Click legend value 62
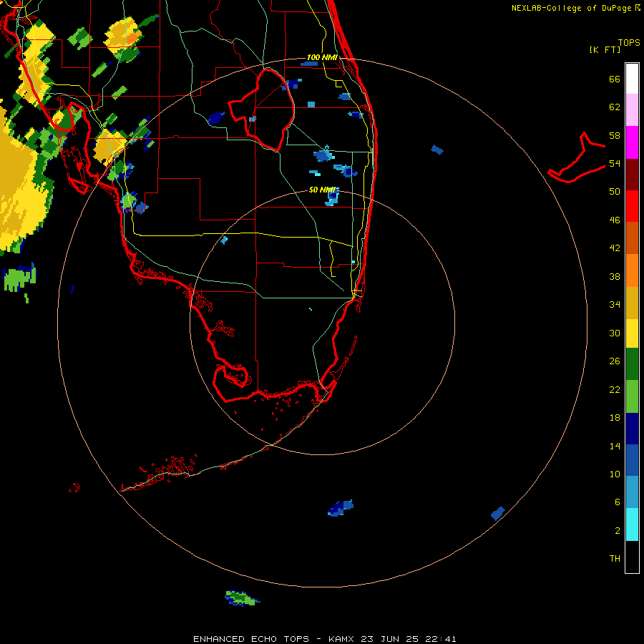Viewport: 644px width, 644px height. pyautogui.click(x=615, y=107)
